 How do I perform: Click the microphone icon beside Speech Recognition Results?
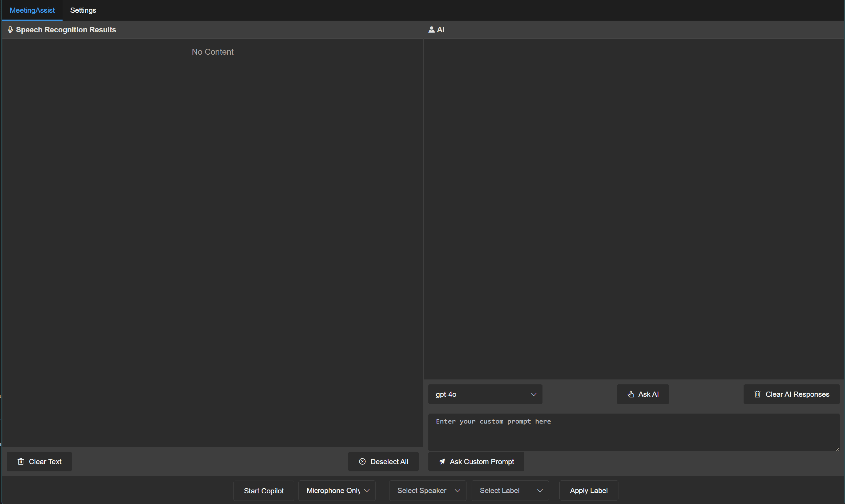click(10, 30)
